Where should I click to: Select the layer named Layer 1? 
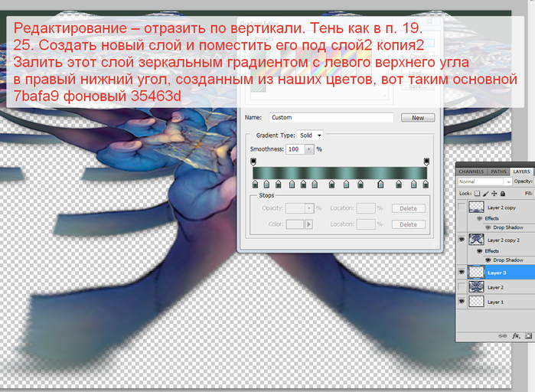[495, 302]
